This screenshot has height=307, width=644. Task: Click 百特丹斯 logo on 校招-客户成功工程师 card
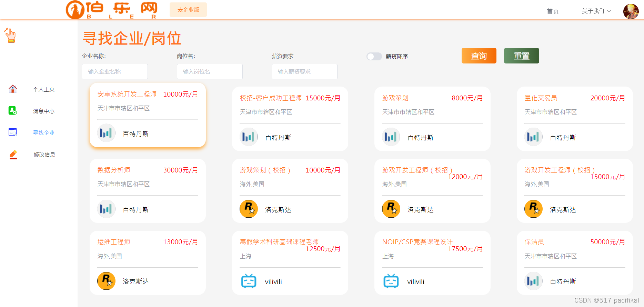coord(249,137)
